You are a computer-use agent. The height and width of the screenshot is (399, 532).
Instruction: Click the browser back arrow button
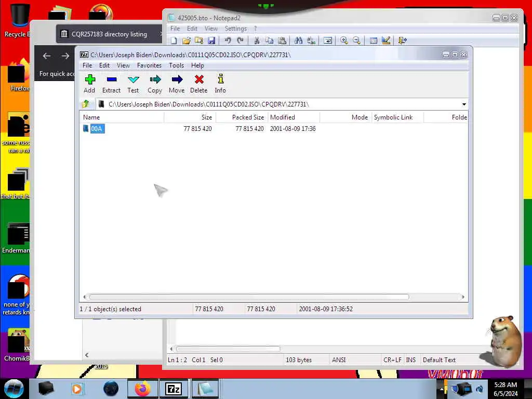(47, 56)
